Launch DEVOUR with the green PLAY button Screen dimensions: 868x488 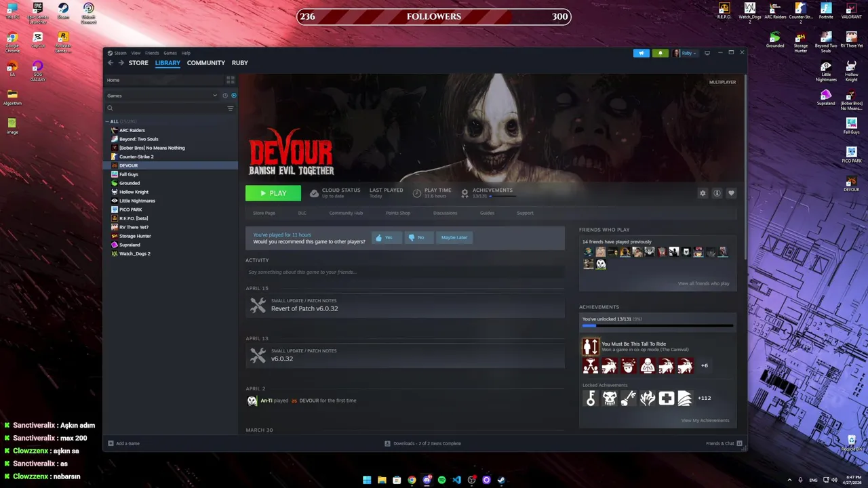[273, 193]
